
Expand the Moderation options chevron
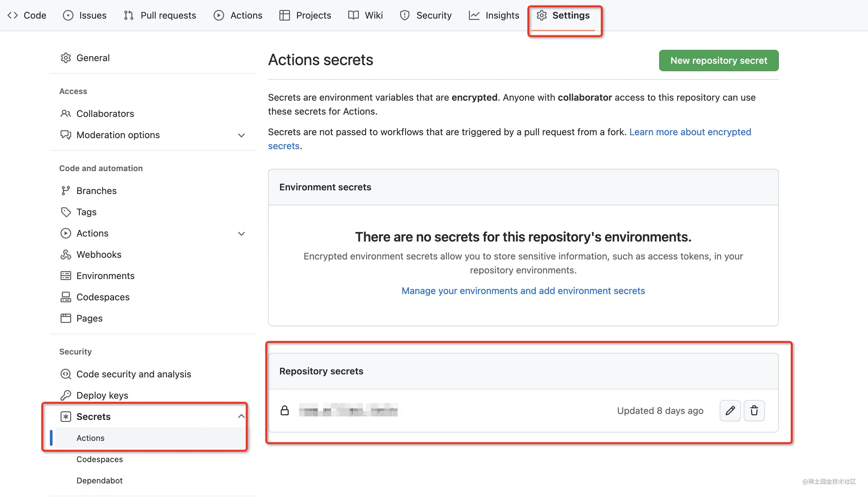point(241,135)
